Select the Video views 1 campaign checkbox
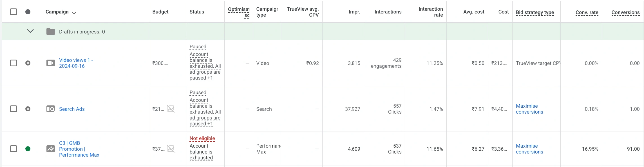This screenshot has height=167, width=644. (14, 63)
